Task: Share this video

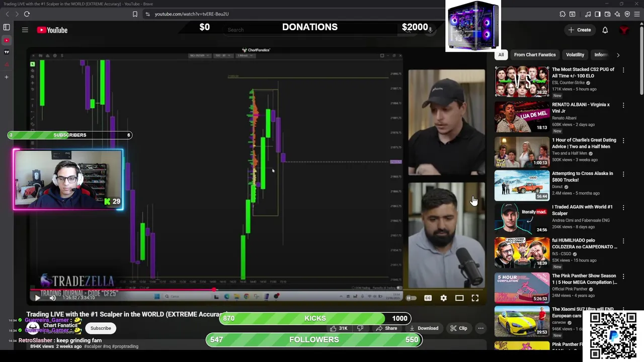Action: pos(386,328)
